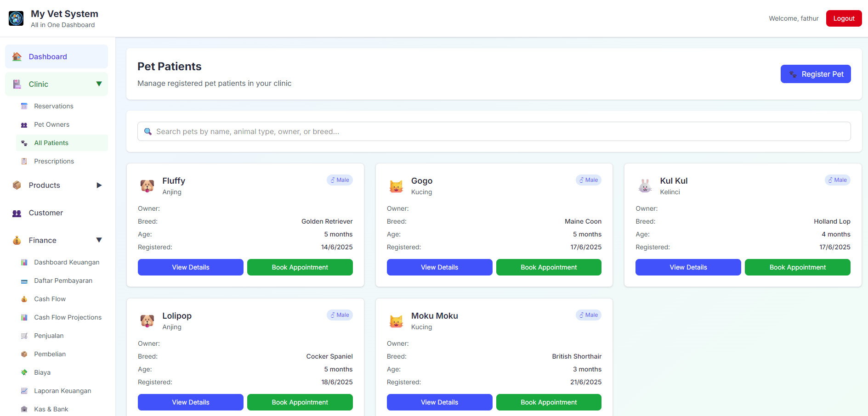This screenshot has height=416, width=868.
Task: Click Fluffy's dog avatar icon
Action: point(147,186)
